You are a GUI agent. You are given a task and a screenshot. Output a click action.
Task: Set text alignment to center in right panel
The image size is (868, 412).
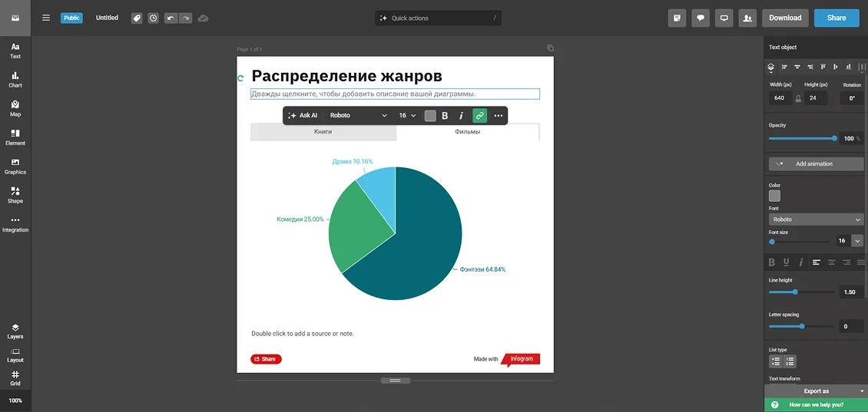[831, 262]
